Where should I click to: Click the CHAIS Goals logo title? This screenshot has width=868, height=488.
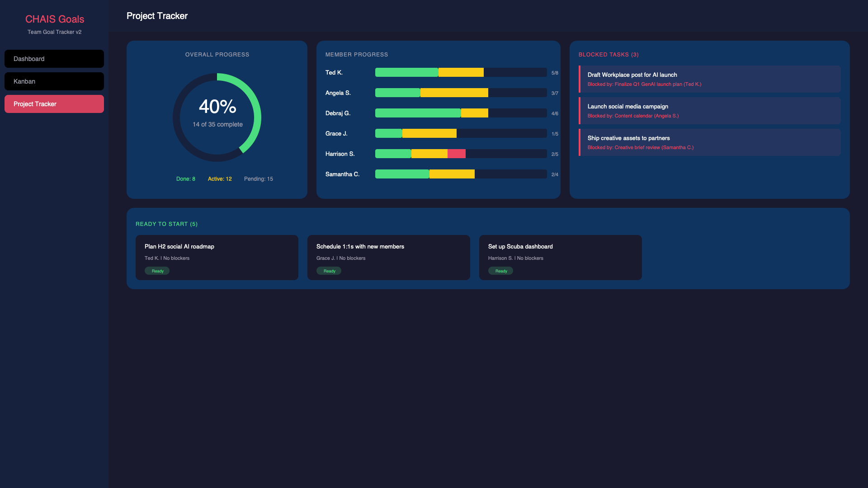coord(54,19)
